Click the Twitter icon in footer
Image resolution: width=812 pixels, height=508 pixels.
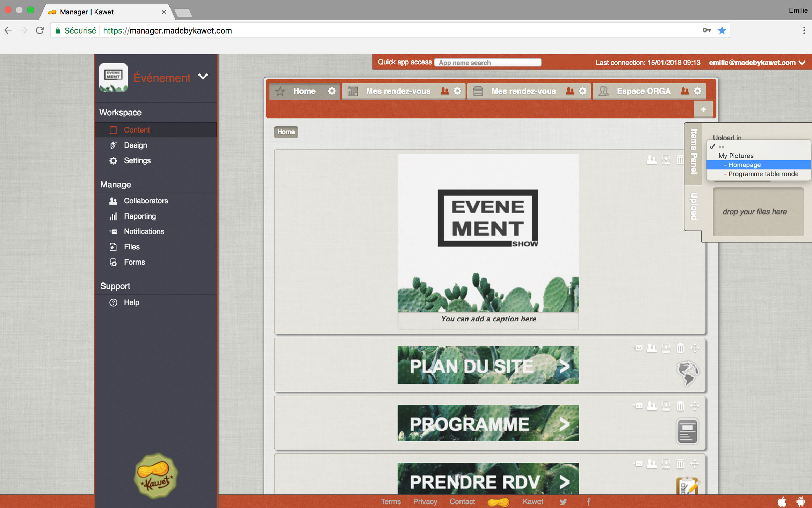pos(563,502)
